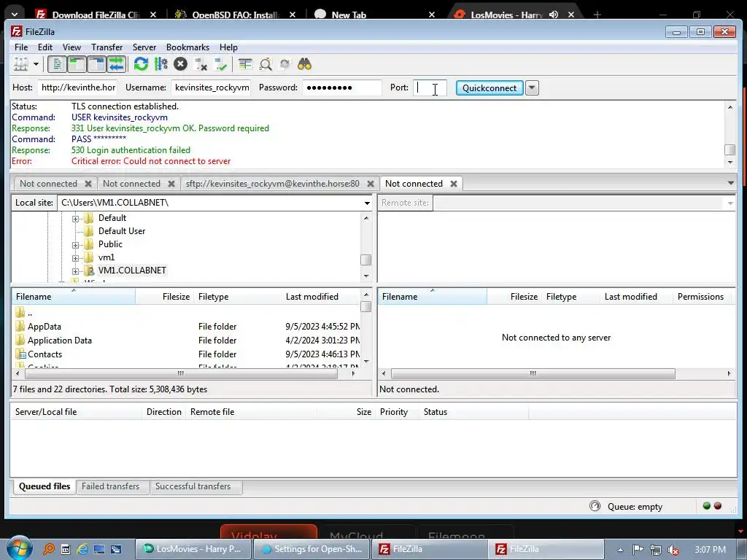Image resolution: width=747 pixels, height=560 pixels.
Task: Expand the VM1.COLLABNET folder node
Action: click(75, 271)
